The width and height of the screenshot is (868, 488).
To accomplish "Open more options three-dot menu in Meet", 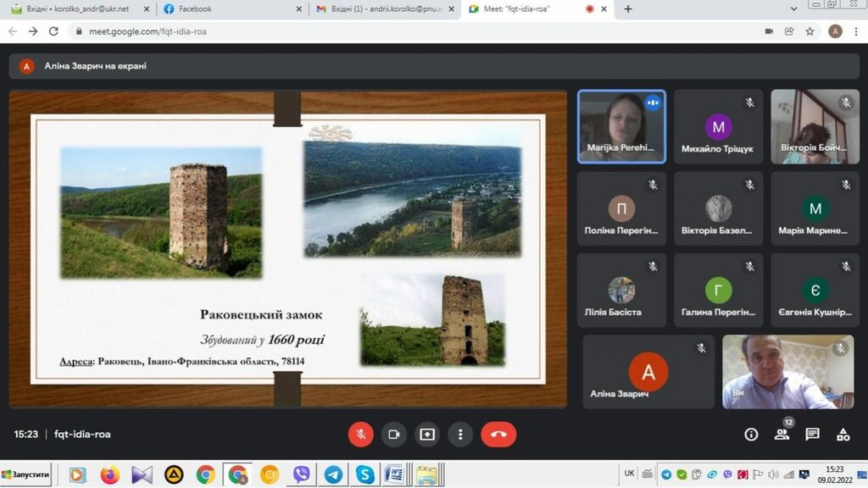I will point(460,435).
